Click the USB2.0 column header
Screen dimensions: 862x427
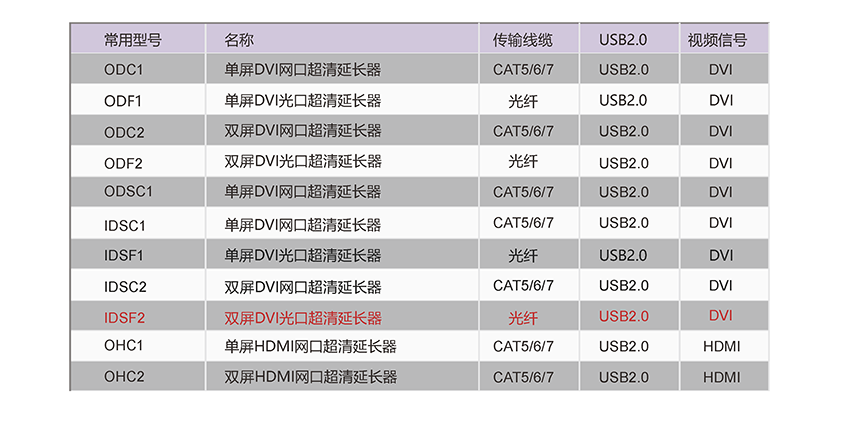pyautogui.click(x=623, y=40)
